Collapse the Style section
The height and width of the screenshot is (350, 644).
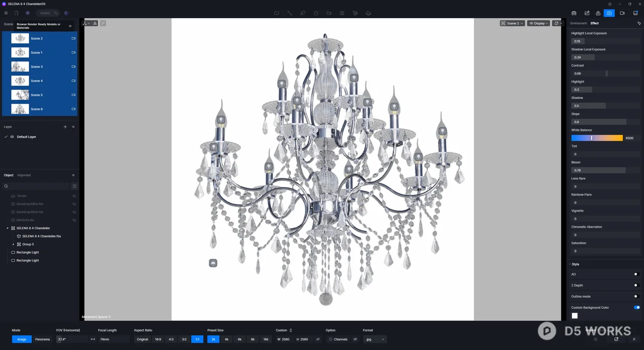[570, 264]
